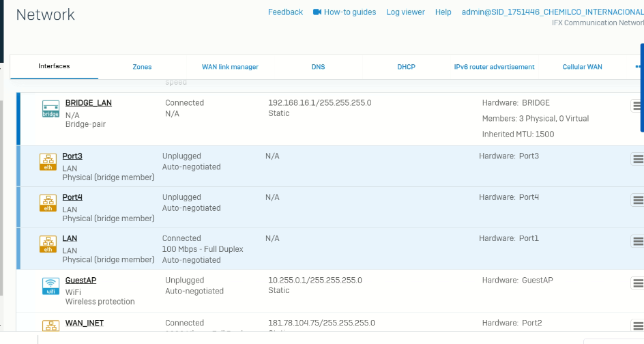This screenshot has width=644, height=344.
Task: Switch to the Zones tab
Action: click(142, 67)
